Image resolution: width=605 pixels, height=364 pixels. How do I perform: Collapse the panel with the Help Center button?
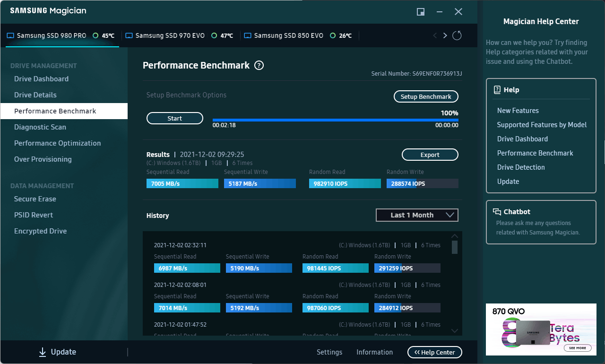[x=435, y=352]
